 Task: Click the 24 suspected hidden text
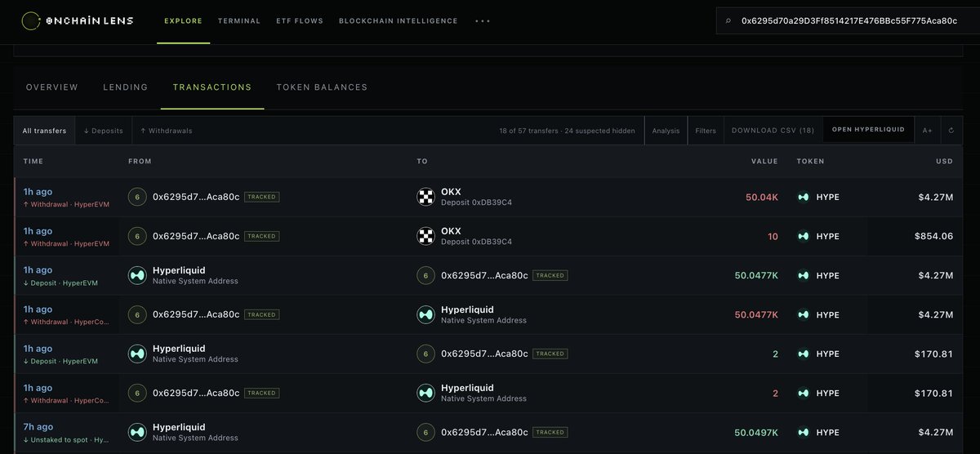click(599, 131)
